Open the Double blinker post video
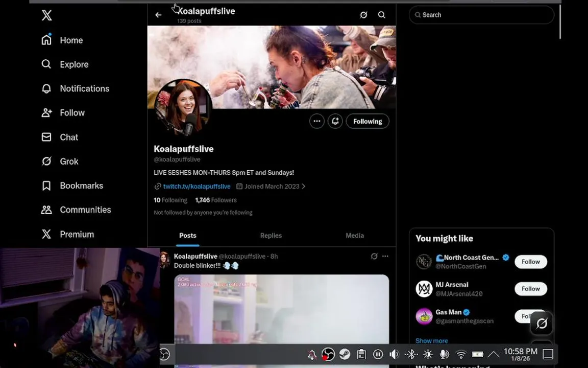The width and height of the screenshot is (588, 368). (281, 309)
